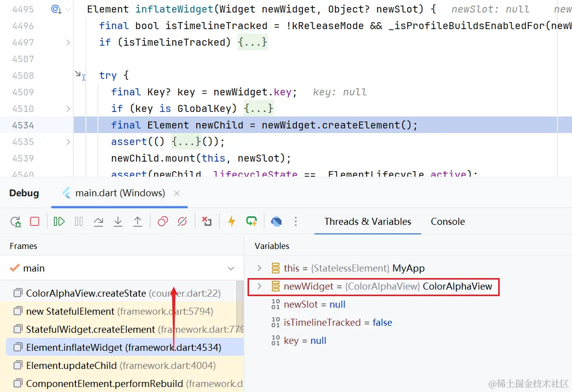Click line number 4534 in gutter
The width and height of the screenshot is (572, 392).
23,125
